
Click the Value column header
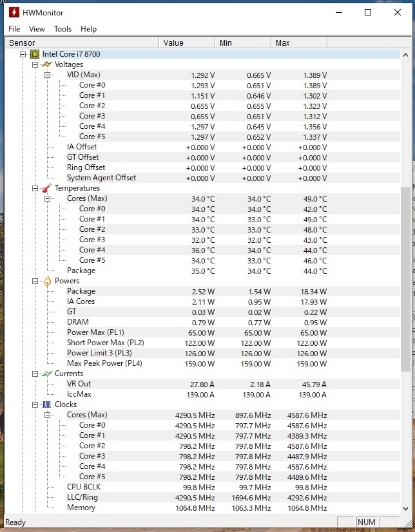tap(187, 43)
